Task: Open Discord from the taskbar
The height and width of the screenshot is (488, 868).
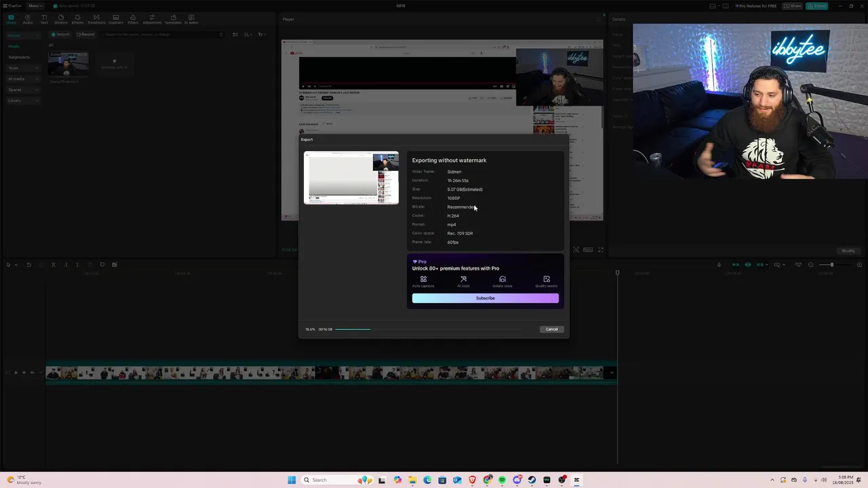Action: click(517, 480)
